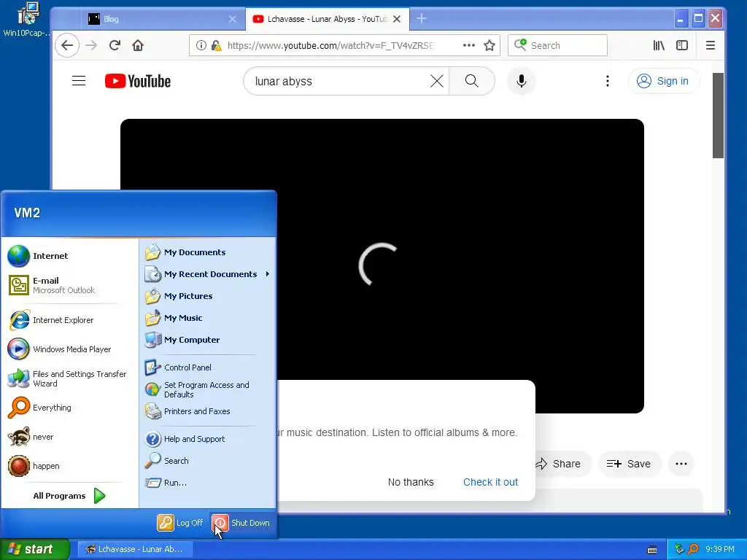Screen dimensions: 747x560
Task: Open Control Panel
Action: coord(178,367)
